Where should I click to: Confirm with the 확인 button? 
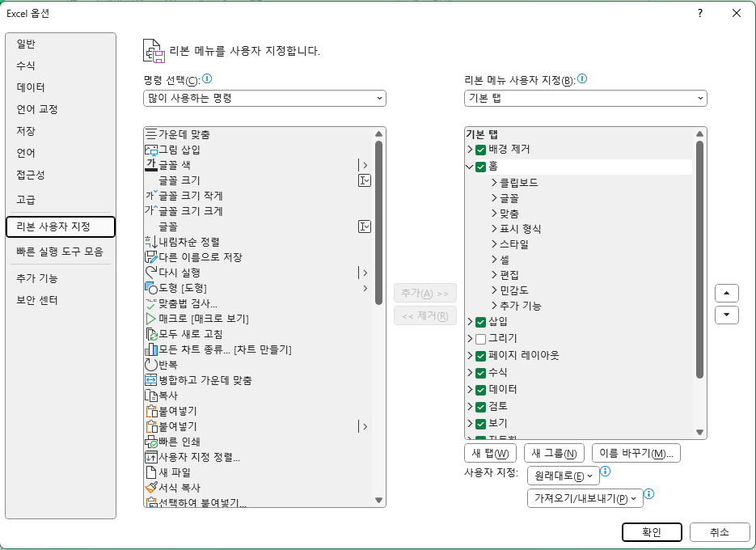pyautogui.click(x=652, y=532)
